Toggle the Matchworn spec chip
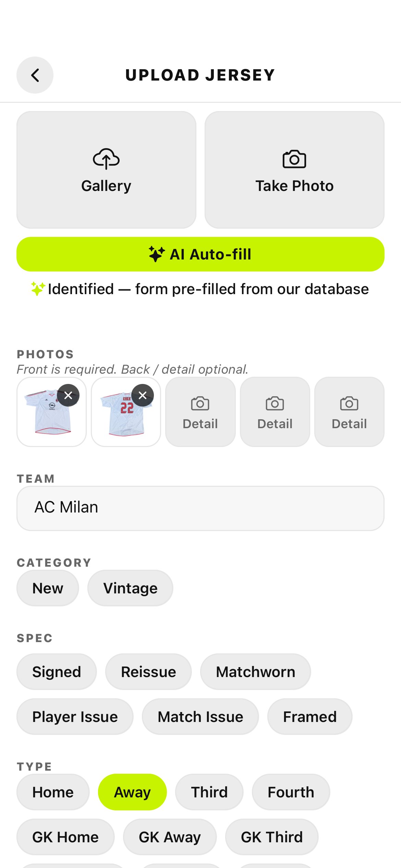 [255, 672]
